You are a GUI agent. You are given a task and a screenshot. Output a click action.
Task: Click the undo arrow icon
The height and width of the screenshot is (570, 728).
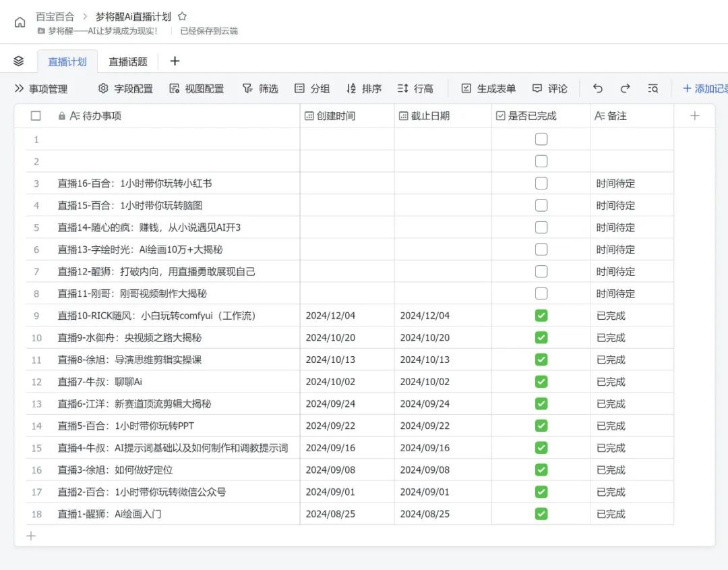[x=597, y=88]
